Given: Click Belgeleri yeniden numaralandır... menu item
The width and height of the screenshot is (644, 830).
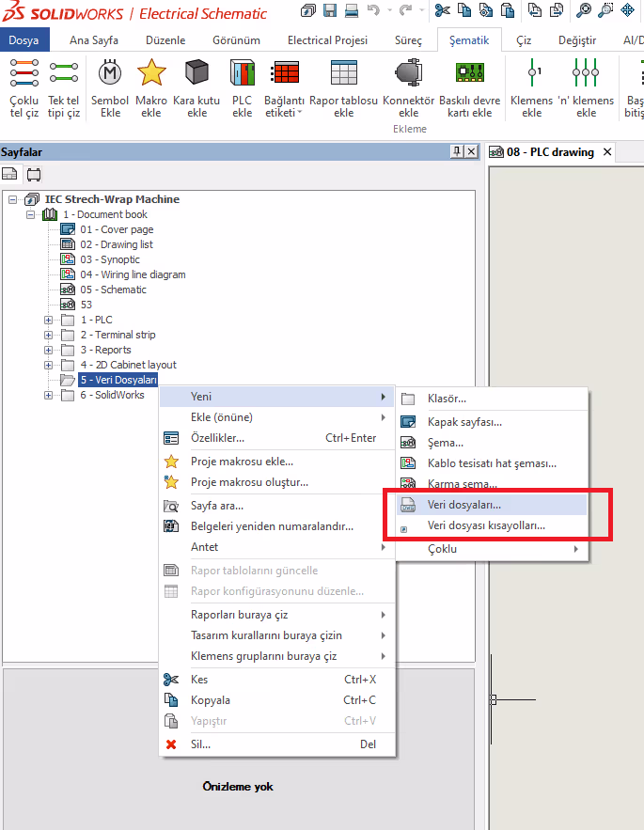Looking at the screenshot, I should tap(277, 526).
